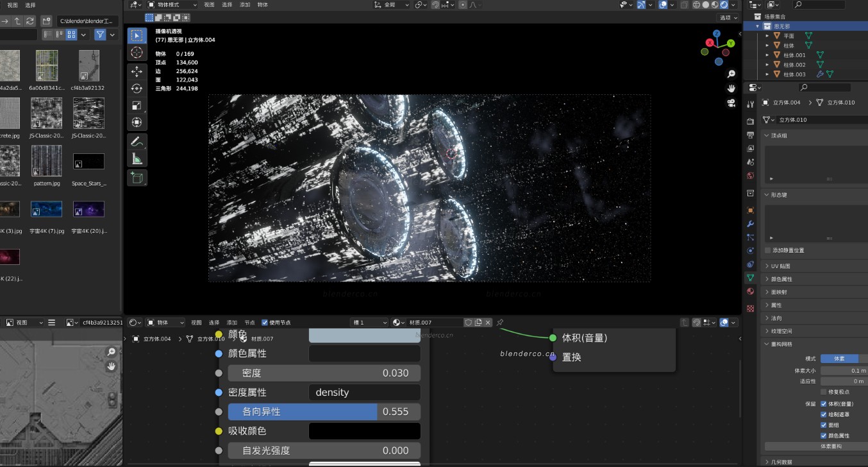
Task: Open 添加 menu in 3D viewport header
Action: 245,4
